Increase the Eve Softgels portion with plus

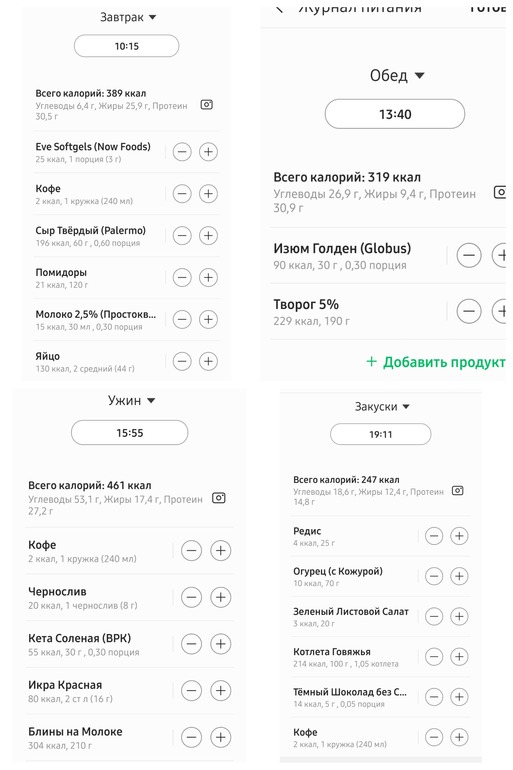pyautogui.click(x=208, y=152)
